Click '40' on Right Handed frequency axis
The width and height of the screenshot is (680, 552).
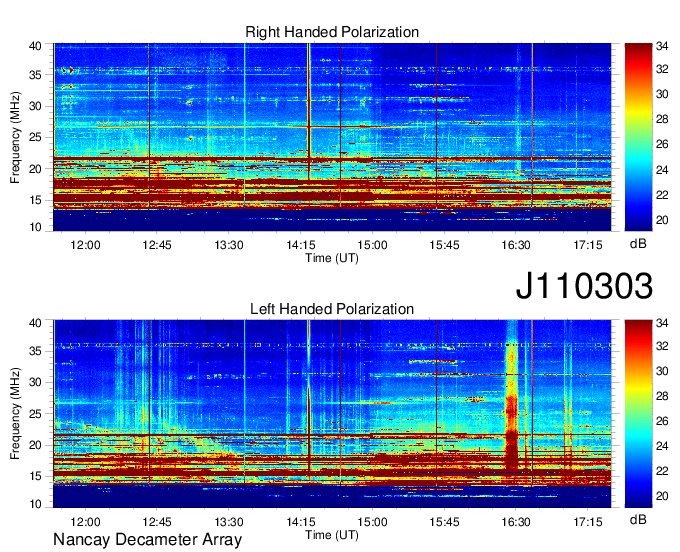pyautogui.click(x=35, y=46)
